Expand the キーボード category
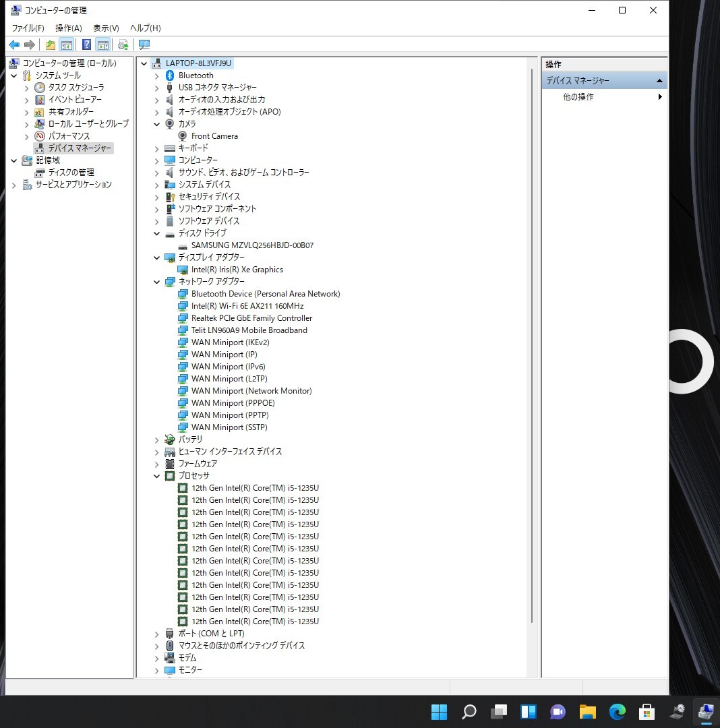 click(157, 148)
